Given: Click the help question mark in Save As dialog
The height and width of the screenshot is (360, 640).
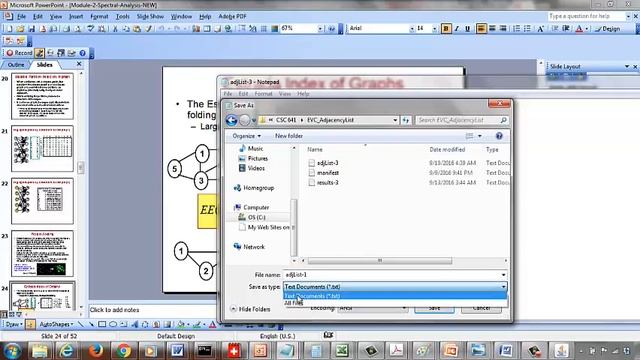Looking at the screenshot, I should click(x=499, y=136).
